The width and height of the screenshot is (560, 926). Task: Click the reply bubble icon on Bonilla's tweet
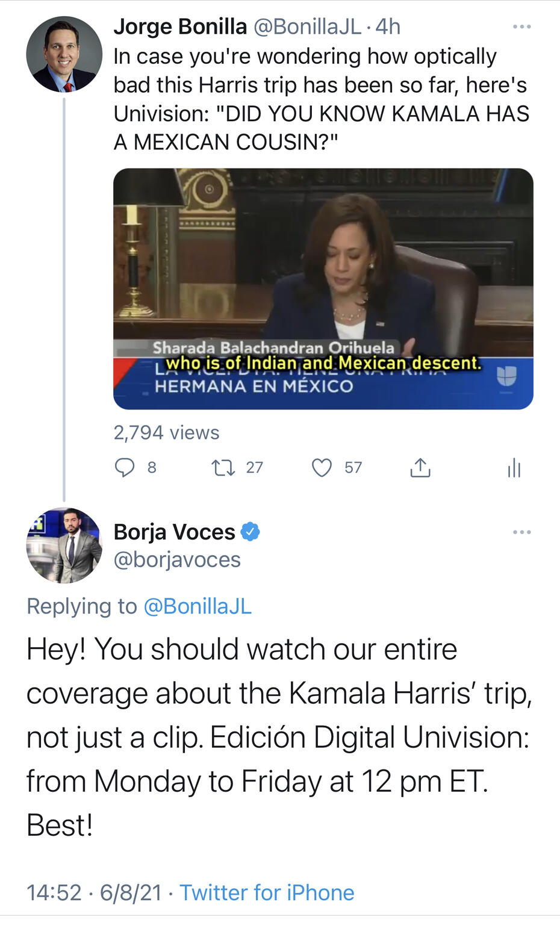click(125, 468)
